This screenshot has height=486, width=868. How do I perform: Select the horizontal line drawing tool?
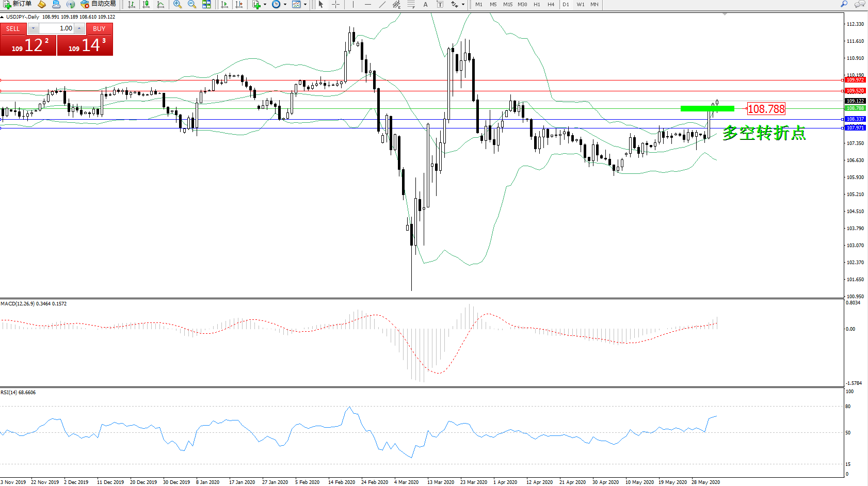[367, 5]
